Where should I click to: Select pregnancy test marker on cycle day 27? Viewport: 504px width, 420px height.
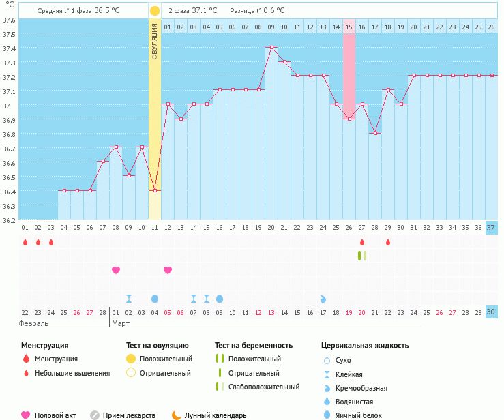[361, 256]
